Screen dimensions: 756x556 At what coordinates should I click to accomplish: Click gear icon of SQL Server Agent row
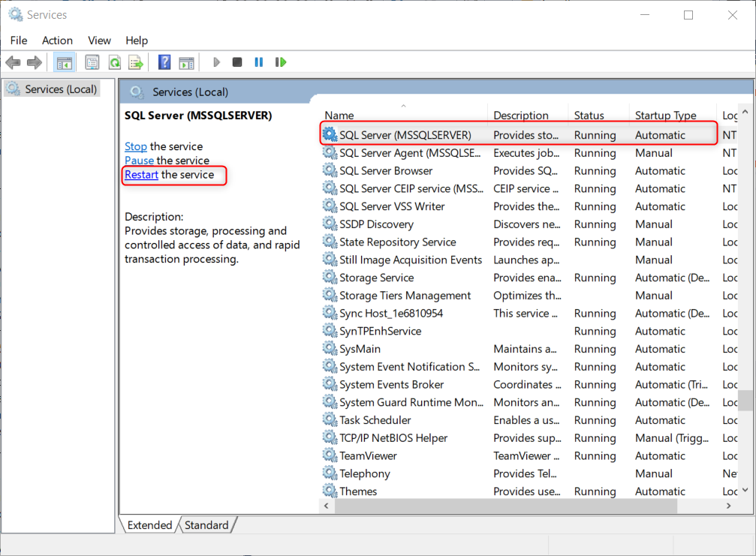coord(330,153)
